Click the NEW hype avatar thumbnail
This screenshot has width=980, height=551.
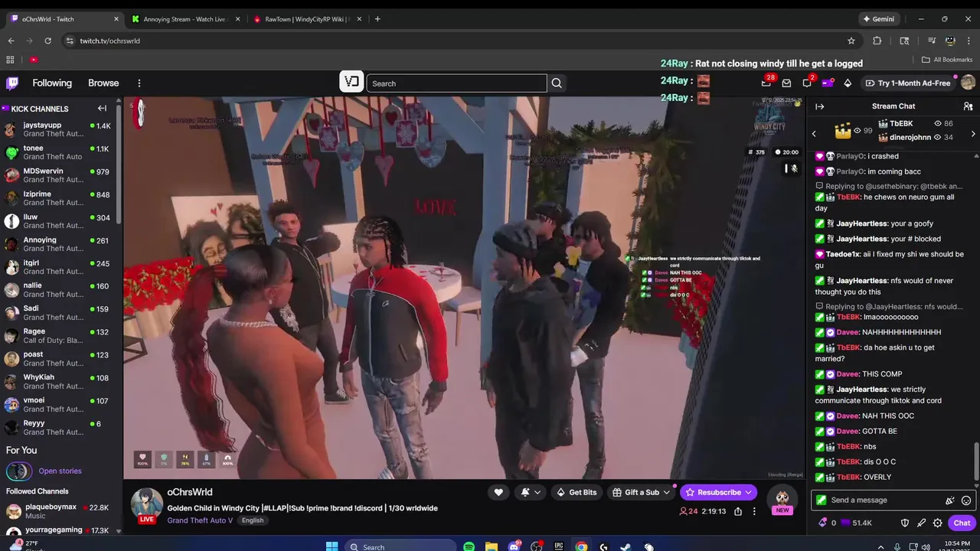pyautogui.click(x=782, y=501)
